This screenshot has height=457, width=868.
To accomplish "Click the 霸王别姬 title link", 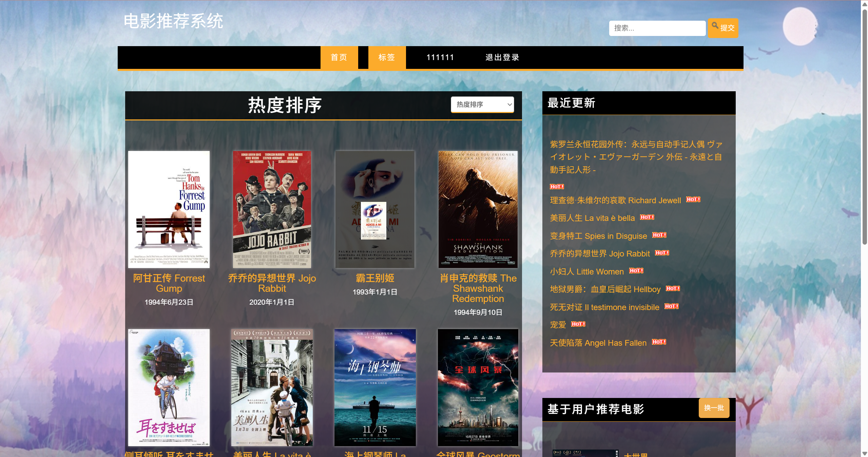I will pyautogui.click(x=375, y=278).
